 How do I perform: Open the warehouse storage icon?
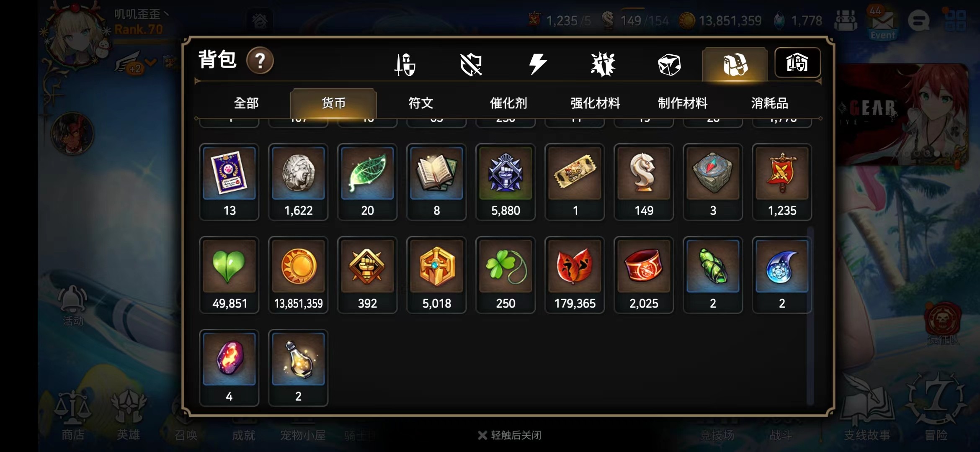tap(797, 63)
